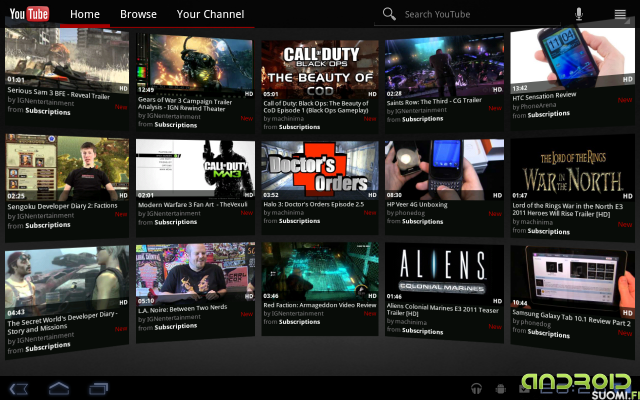Tap the search magnifier icon

tap(389, 14)
